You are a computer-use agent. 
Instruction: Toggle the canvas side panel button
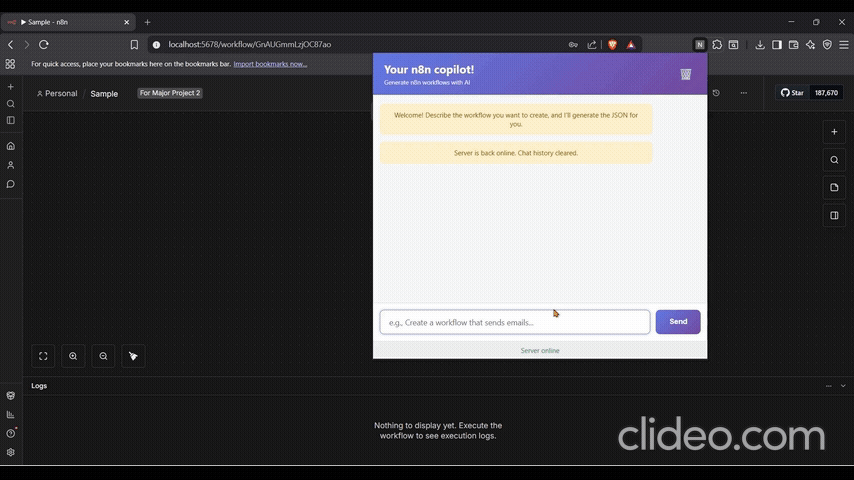[x=834, y=215]
